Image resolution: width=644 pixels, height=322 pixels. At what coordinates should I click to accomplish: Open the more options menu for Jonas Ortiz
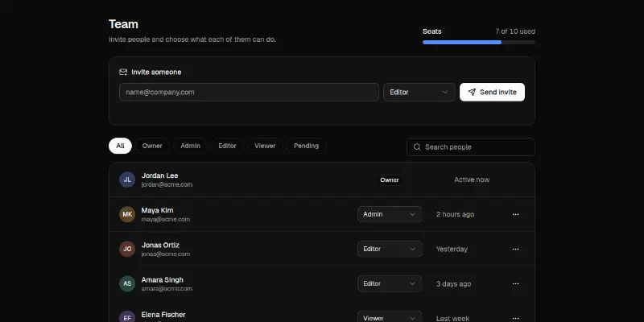(x=515, y=249)
